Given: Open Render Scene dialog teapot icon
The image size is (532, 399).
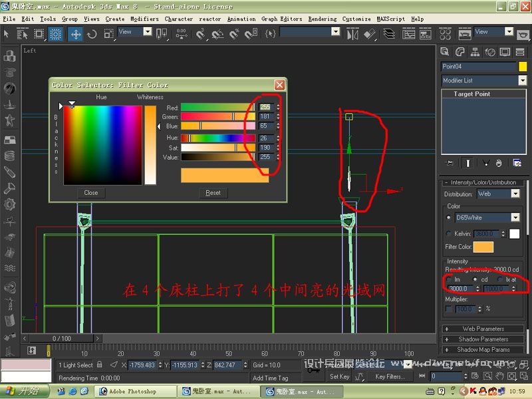Looking at the screenshot, I should click(464, 34).
